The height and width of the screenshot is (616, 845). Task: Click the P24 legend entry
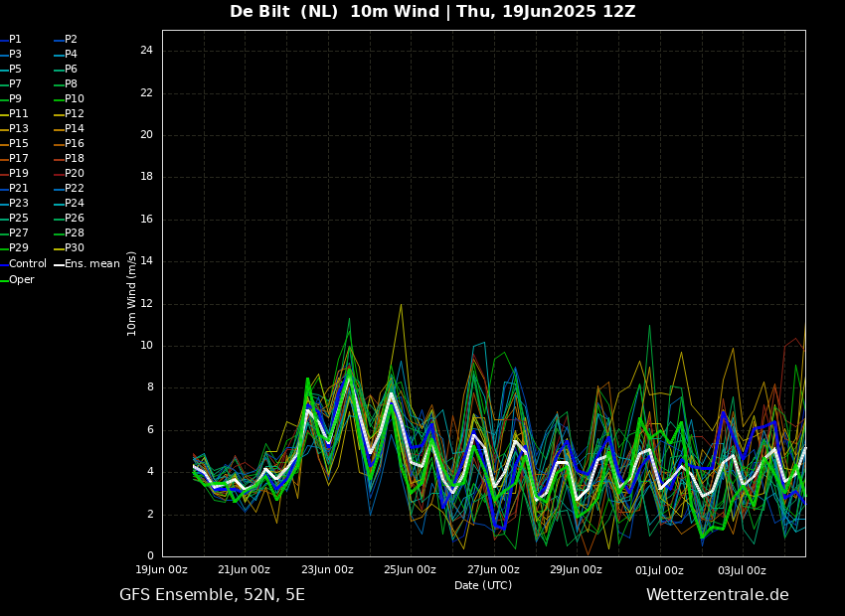74,204
